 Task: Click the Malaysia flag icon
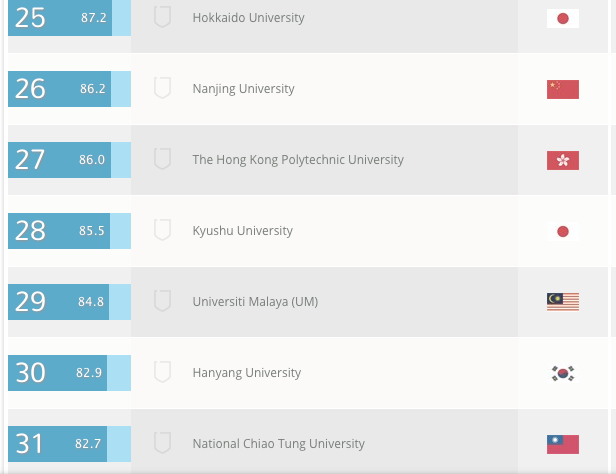563,301
